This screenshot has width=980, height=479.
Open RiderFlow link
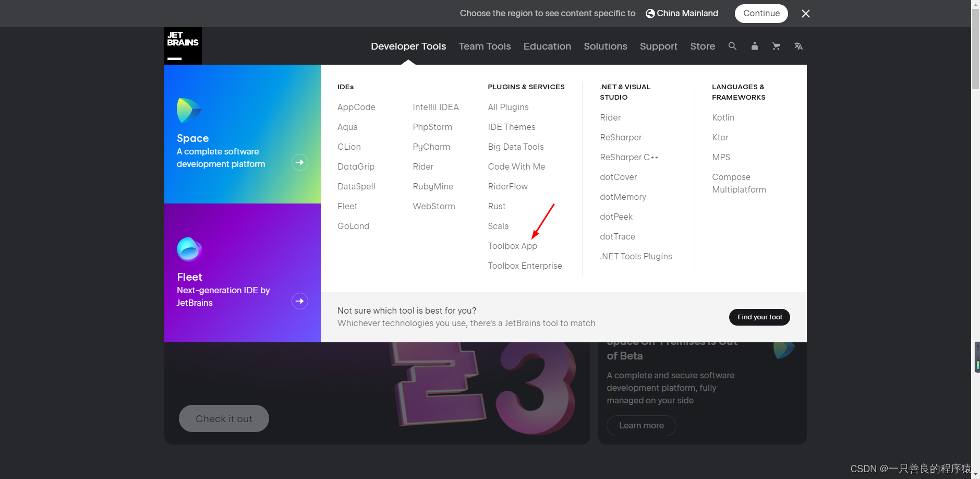click(x=507, y=186)
